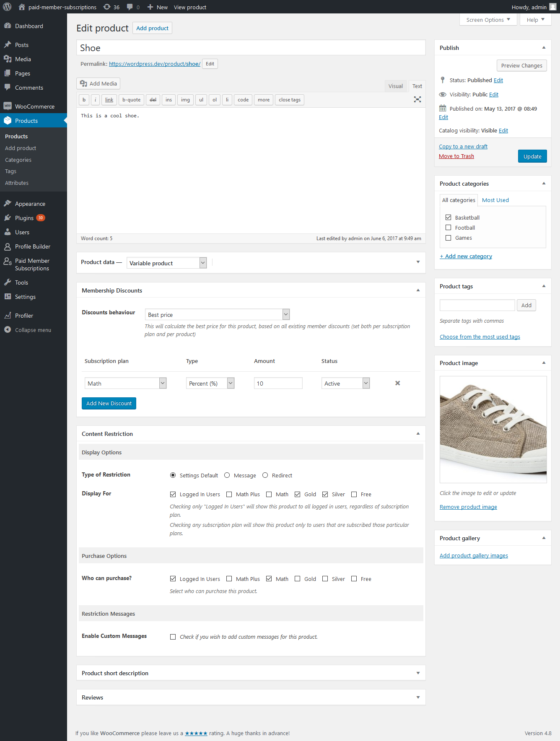This screenshot has height=741, width=560.
Task: Expand the Product short description panel
Action: (417, 673)
